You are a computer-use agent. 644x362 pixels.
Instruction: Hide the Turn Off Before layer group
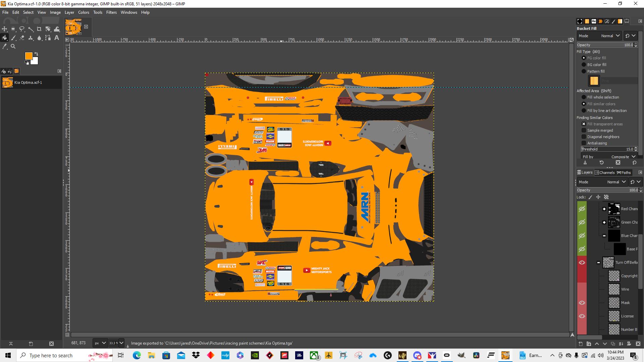click(582, 262)
